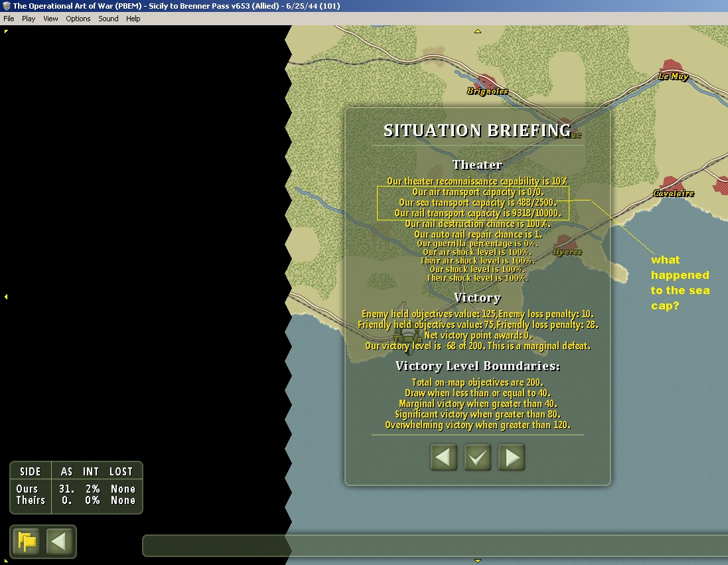Click the Hyeres town label
Screen dimensions: 728x565
click(567, 252)
